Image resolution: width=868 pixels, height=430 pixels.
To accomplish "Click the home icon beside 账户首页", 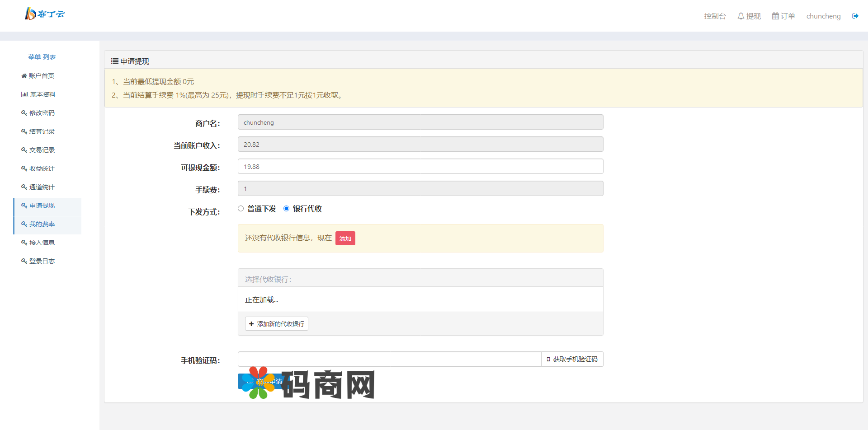I will [x=24, y=76].
